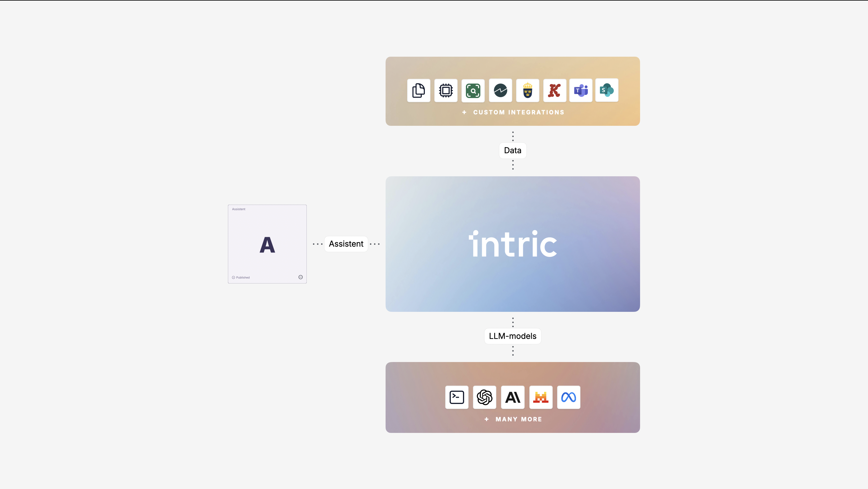The height and width of the screenshot is (489, 868).
Task: Click the dark circle zigzag integration icon
Action: (x=500, y=90)
